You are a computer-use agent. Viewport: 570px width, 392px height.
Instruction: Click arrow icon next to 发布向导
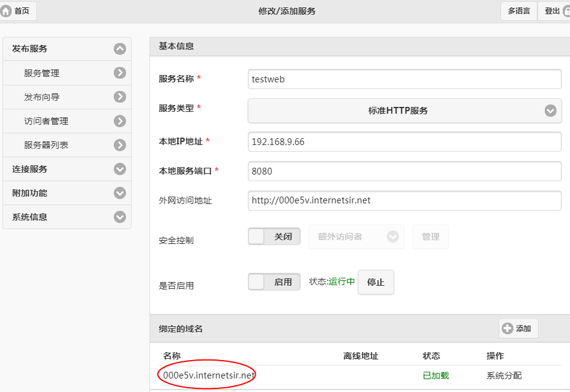coord(120,97)
